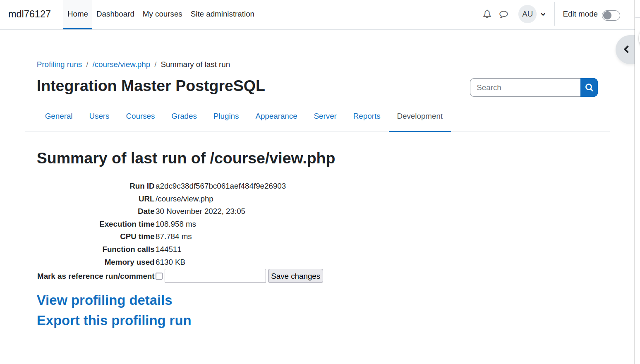The height and width of the screenshot is (364, 640).
Task: Focus the Search input field
Action: pos(525,88)
